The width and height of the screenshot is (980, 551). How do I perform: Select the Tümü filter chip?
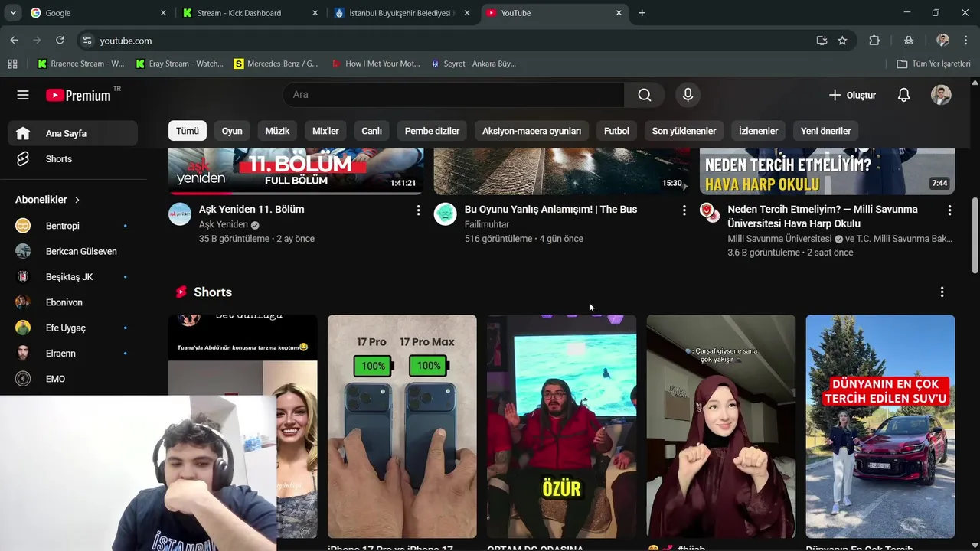[188, 131]
